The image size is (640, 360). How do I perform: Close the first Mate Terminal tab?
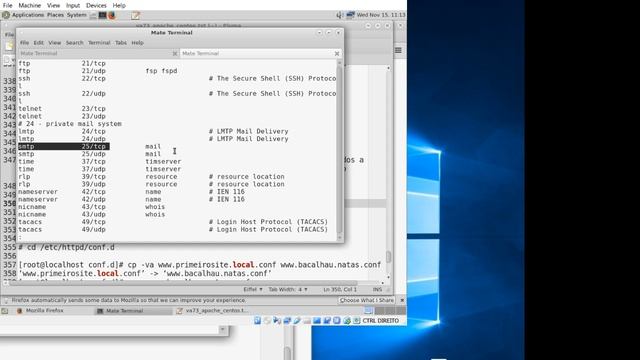[175, 53]
